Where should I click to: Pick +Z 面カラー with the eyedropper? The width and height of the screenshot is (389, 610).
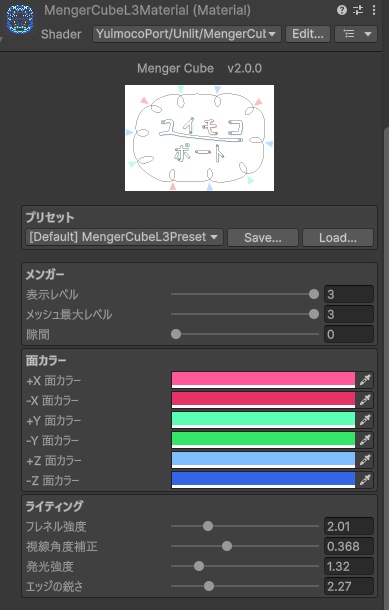[x=365, y=460]
